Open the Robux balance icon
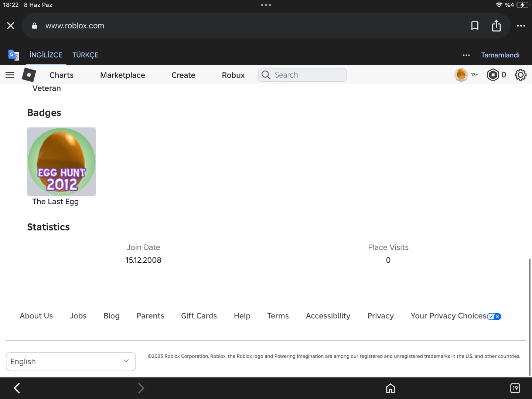Viewport: 532px width, 399px height. (493, 75)
